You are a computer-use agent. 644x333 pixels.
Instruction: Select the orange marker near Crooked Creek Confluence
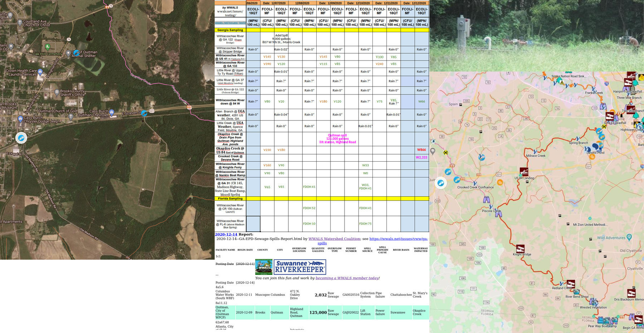click(x=500, y=182)
